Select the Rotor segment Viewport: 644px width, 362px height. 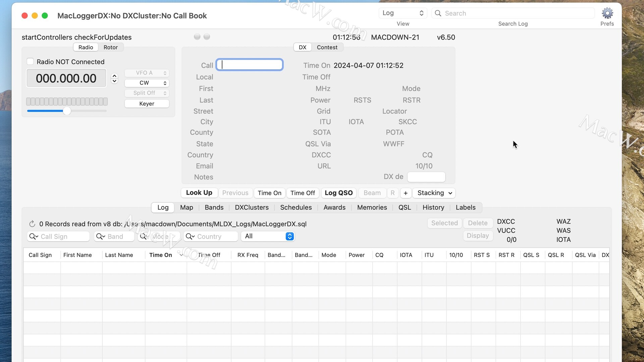(x=111, y=47)
